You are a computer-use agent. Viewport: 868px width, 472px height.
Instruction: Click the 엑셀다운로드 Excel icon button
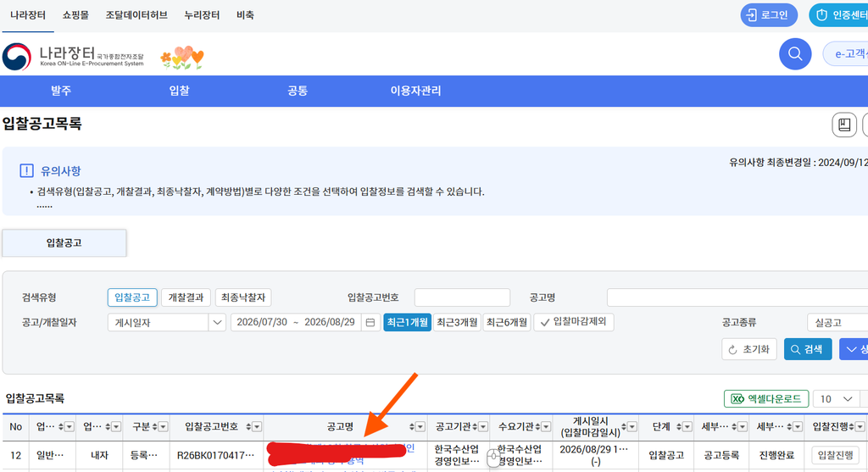pyautogui.click(x=766, y=399)
